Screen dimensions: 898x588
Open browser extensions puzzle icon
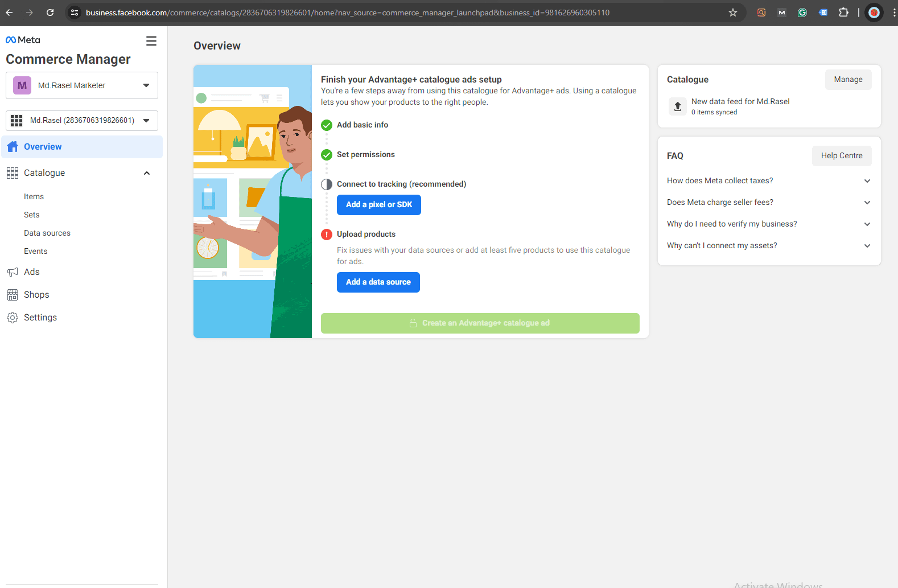(843, 13)
